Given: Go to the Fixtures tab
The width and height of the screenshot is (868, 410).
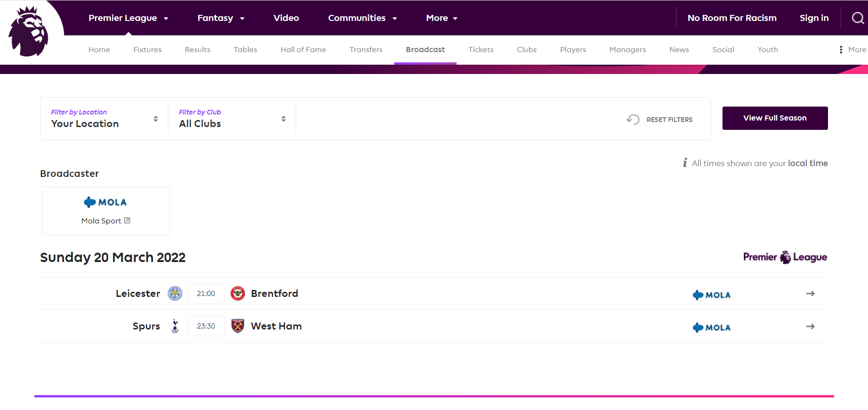Looking at the screenshot, I should click(x=147, y=50).
